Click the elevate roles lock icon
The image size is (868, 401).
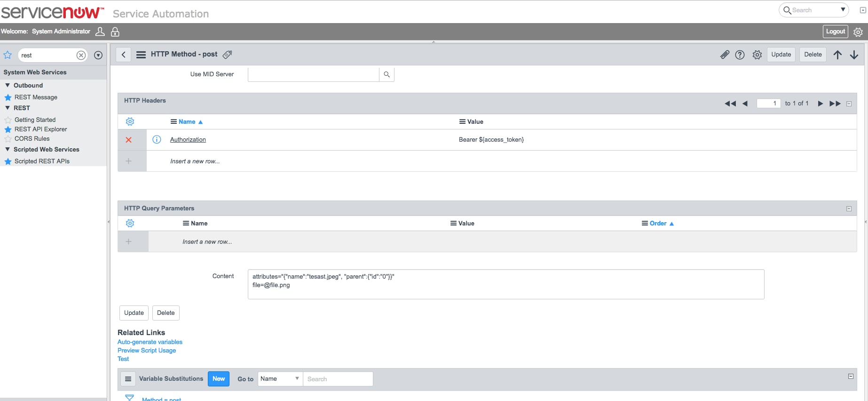pyautogui.click(x=115, y=32)
